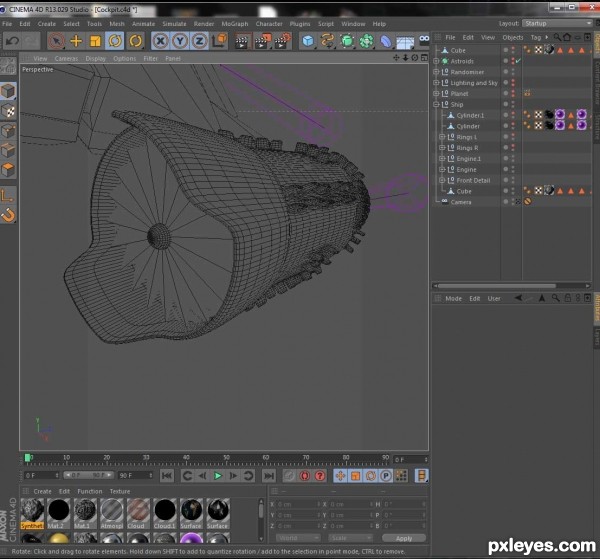Click the Object Manager horizontal scrollbar
The image size is (600, 559).
point(496,286)
